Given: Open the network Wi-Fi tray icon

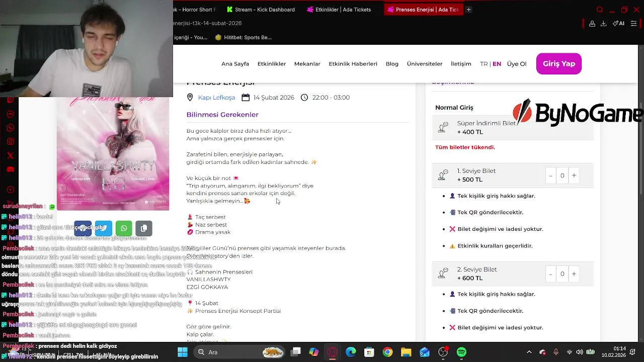Looking at the screenshot, I should click(570, 352).
